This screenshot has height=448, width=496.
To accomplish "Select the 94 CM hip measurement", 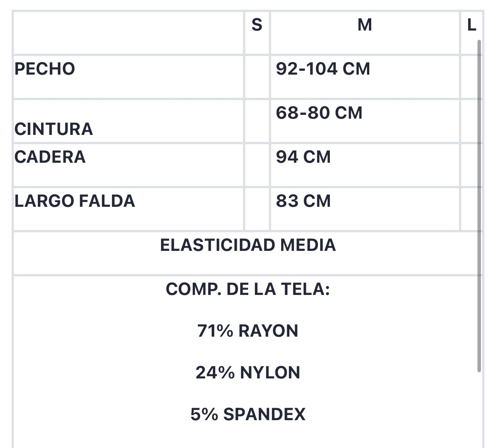I will pos(303,157).
